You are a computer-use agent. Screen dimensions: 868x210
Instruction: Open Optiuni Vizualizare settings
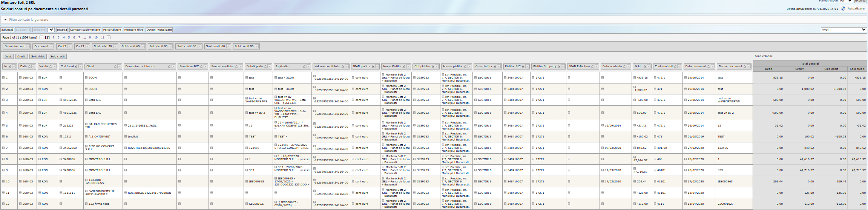pos(159,29)
